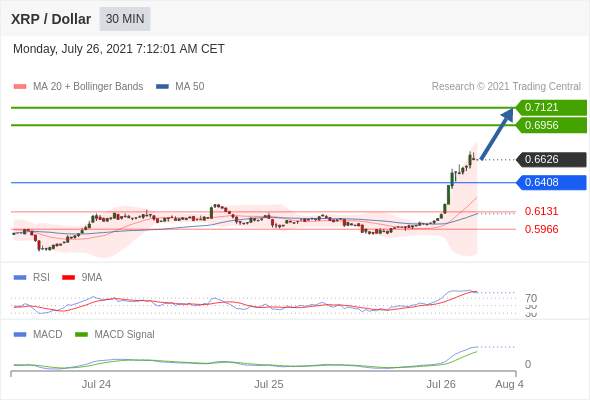590x400 pixels.
Task: Click the Jul 25 date axis label
Action: coord(269,385)
